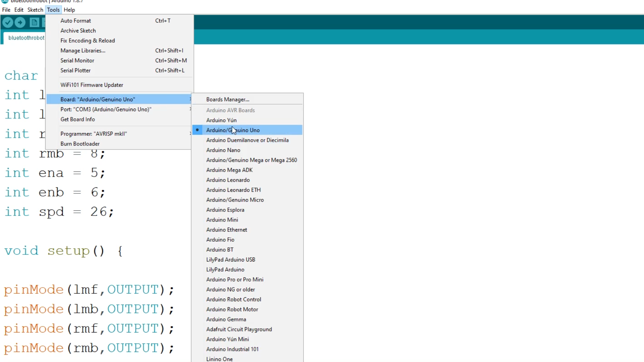Image resolution: width=644 pixels, height=362 pixels.
Task: Choose Arduino NG or older
Action: [247, 290]
